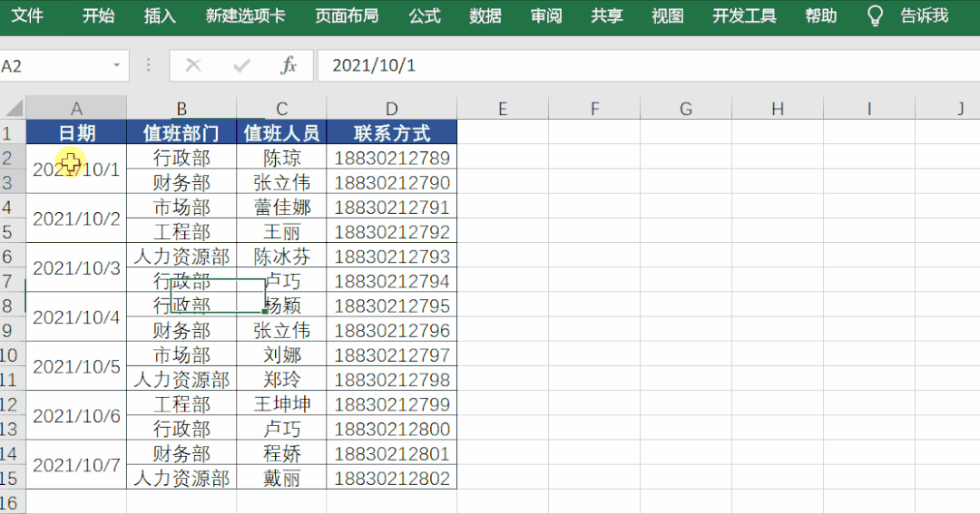Open the 共享 tab
Viewport: 980px width, 514px height.
point(607,15)
